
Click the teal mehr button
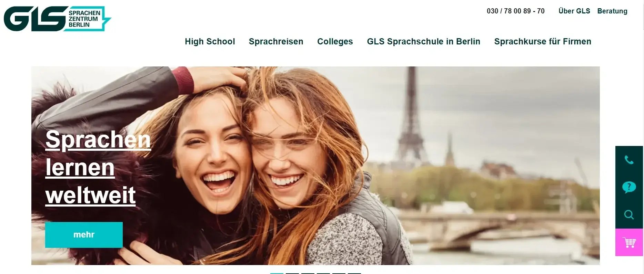pos(84,235)
